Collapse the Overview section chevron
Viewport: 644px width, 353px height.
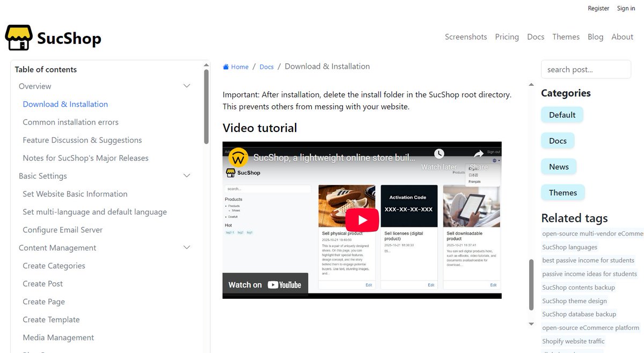[x=187, y=86]
